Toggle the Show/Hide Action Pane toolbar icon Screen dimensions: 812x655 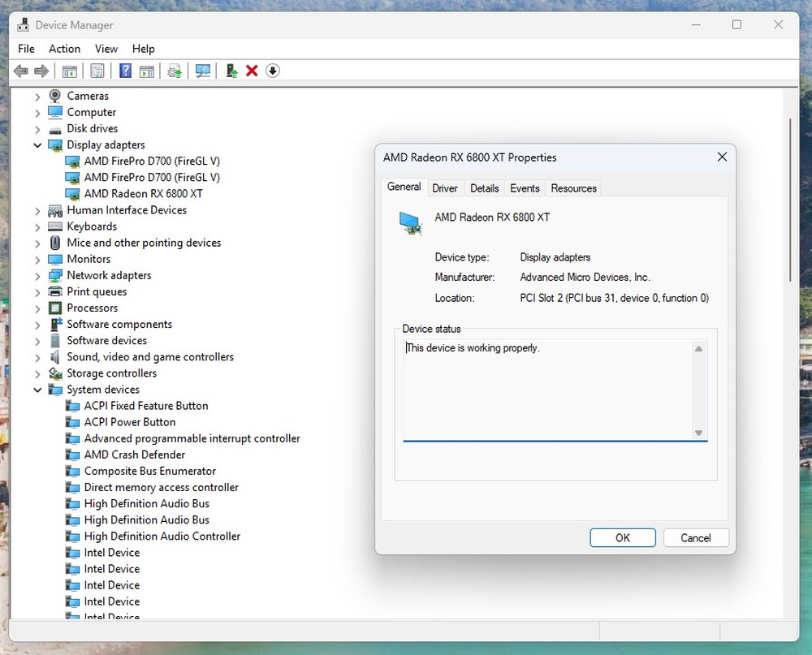point(147,71)
